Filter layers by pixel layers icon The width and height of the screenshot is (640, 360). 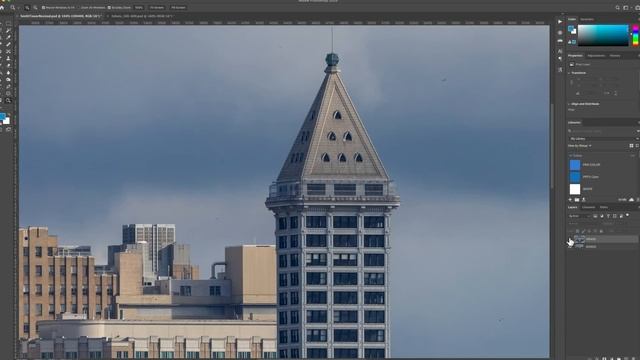[x=596, y=216]
